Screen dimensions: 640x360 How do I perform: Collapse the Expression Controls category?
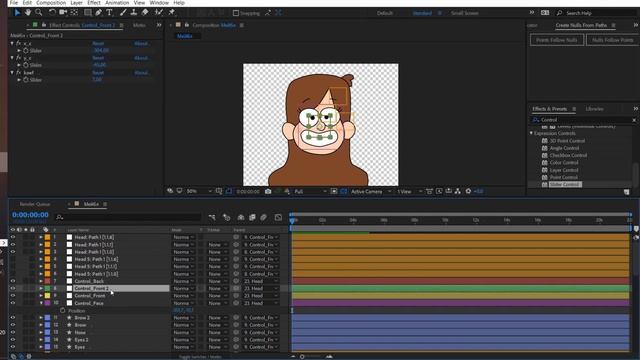pos(531,133)
